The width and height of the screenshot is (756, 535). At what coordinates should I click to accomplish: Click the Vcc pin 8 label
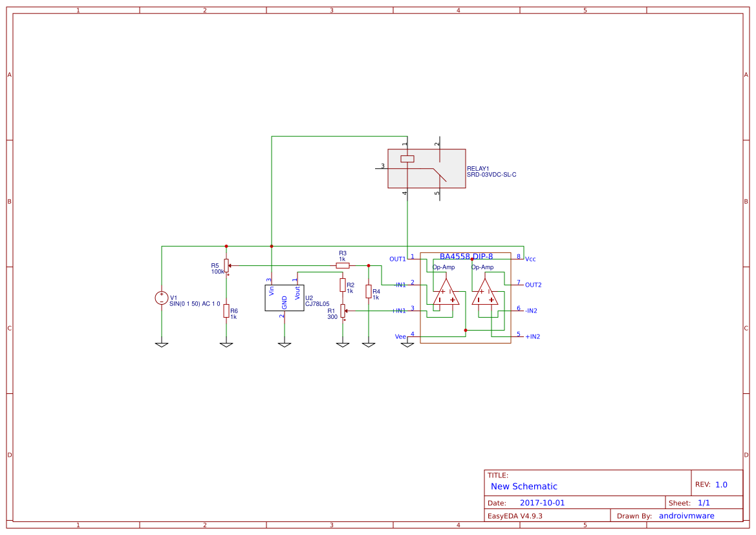(x=530, y=259)
